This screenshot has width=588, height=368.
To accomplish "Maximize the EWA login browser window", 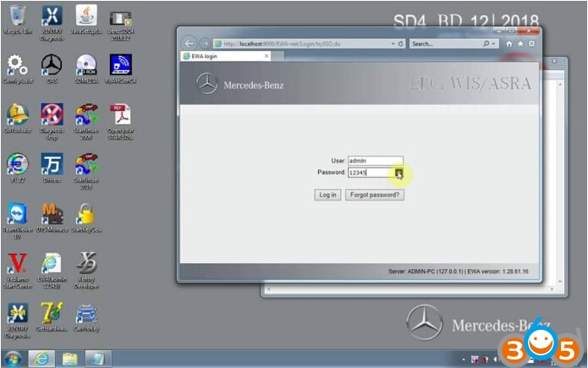I will tap(512, 30).
